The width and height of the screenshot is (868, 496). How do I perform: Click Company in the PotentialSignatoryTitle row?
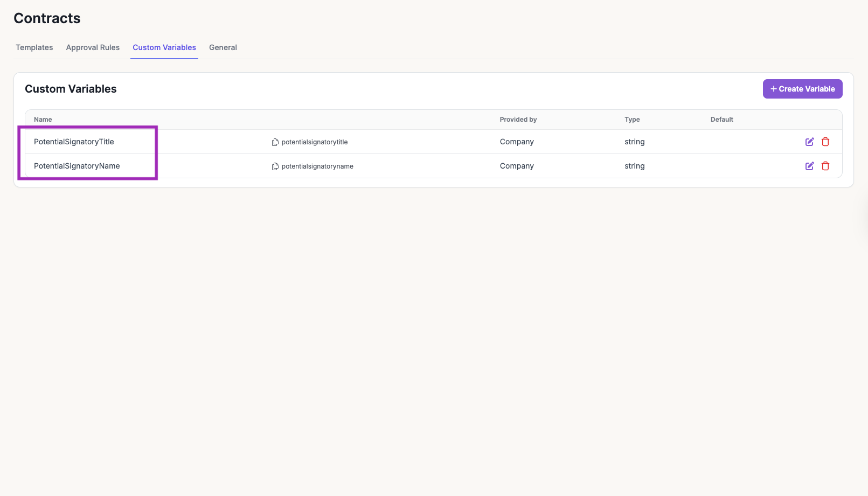pos(517,142)
